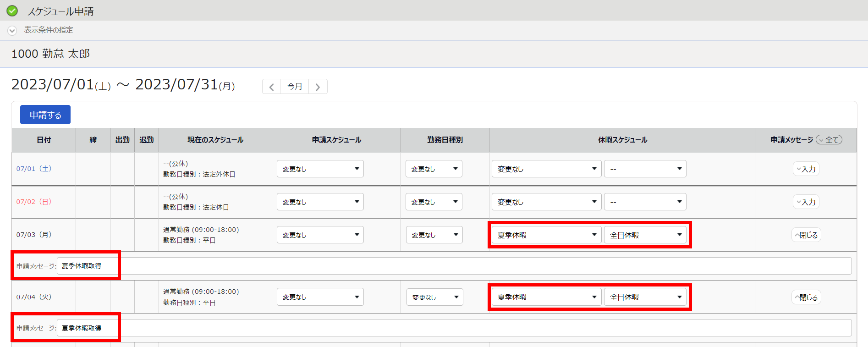Open 申請スケジュール dropdown for 07/04
The image size is (868, 347).
click(320, 297)
